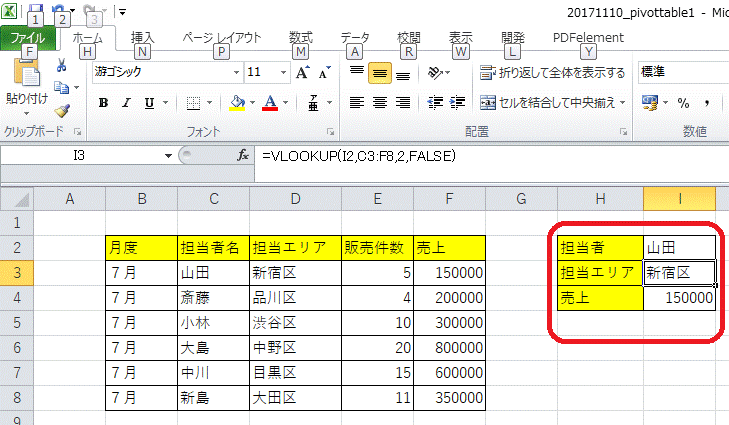Click the Center horizontal alignment icon
This screenshot has width=729, height=425.
pyautogui.click(x=380, y=103)
